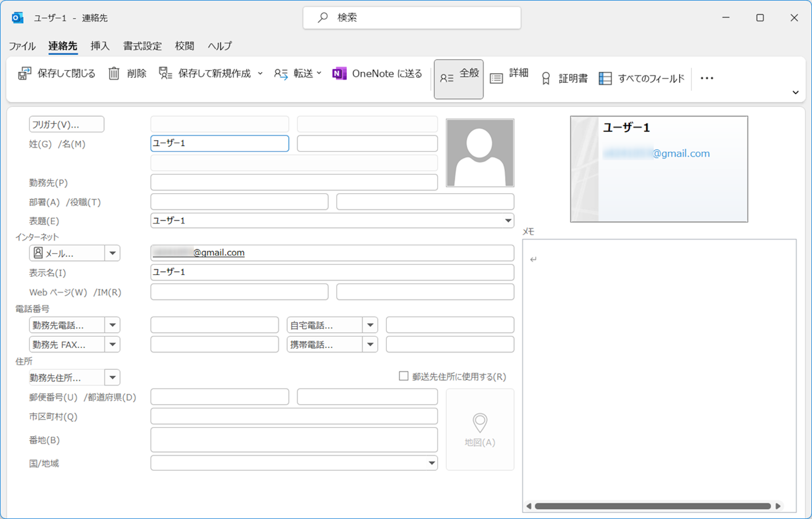Expand the File as dropdown arrow
Image resolution: width=812 pixels, height=519 pixels.
[x=508, y=221]
